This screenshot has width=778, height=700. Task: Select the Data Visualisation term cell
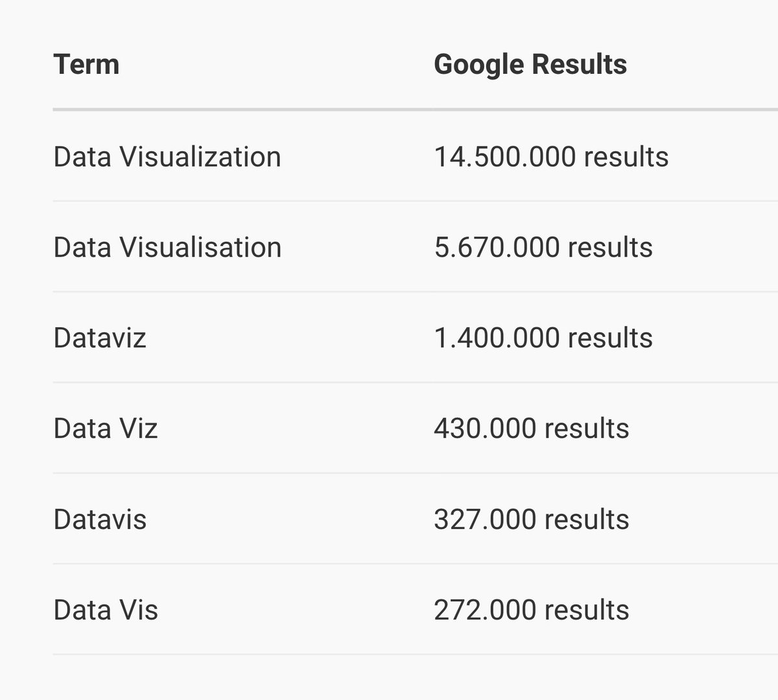(167, 248)
